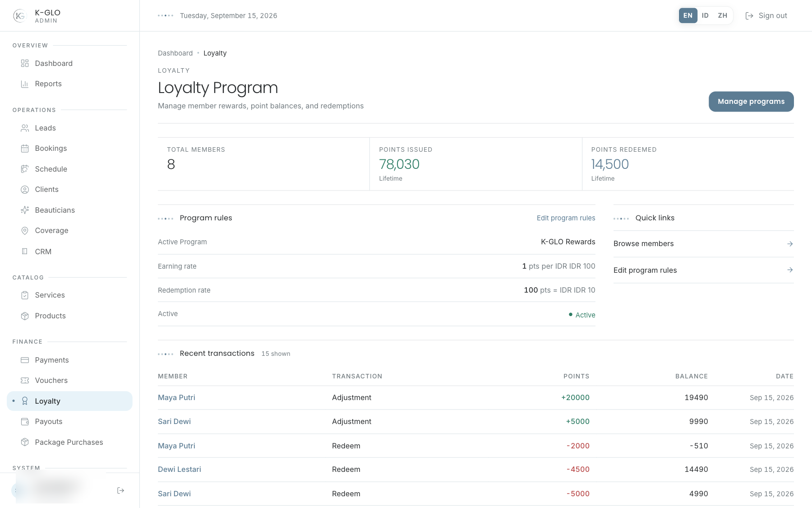Click the sidebar logout icon at bottom
Screen dimensions: 812x508
[120, 490]
